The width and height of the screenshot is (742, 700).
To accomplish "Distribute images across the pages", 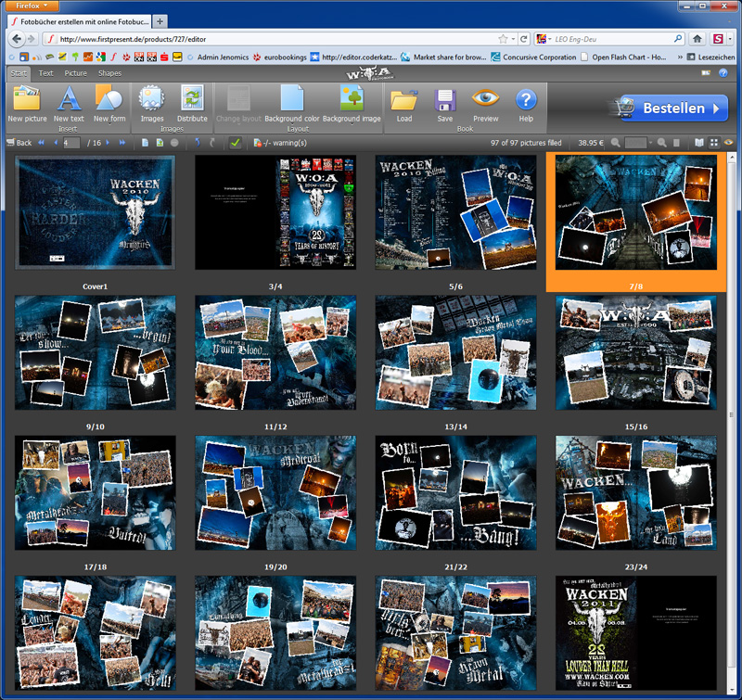I will 192,104.
